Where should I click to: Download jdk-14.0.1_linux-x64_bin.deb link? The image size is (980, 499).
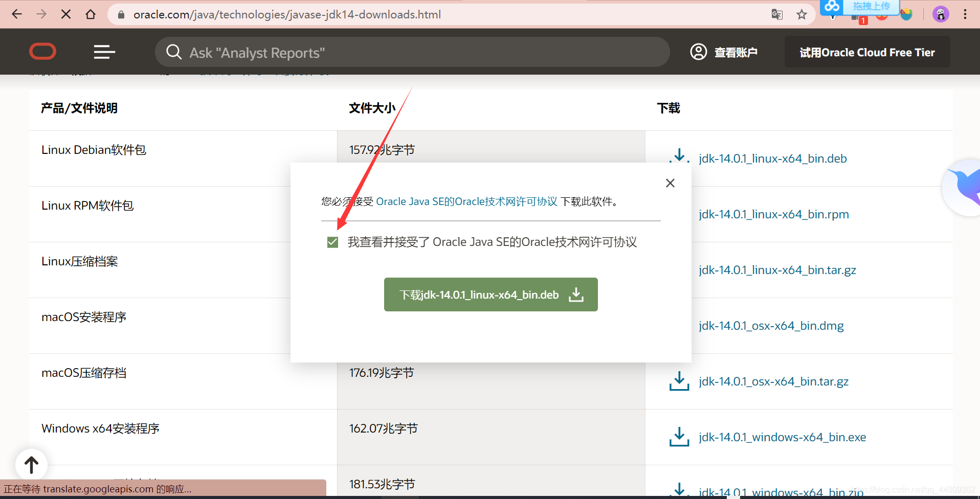[x=773, y=158]
